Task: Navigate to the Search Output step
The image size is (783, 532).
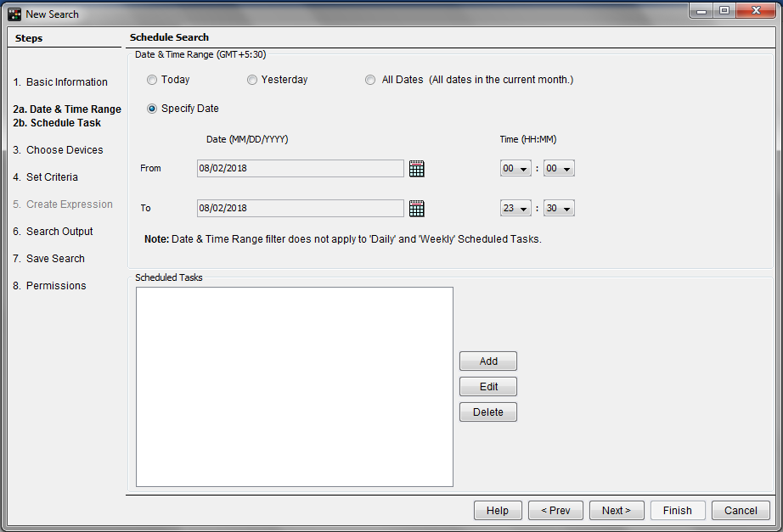Action: point(59,232)
